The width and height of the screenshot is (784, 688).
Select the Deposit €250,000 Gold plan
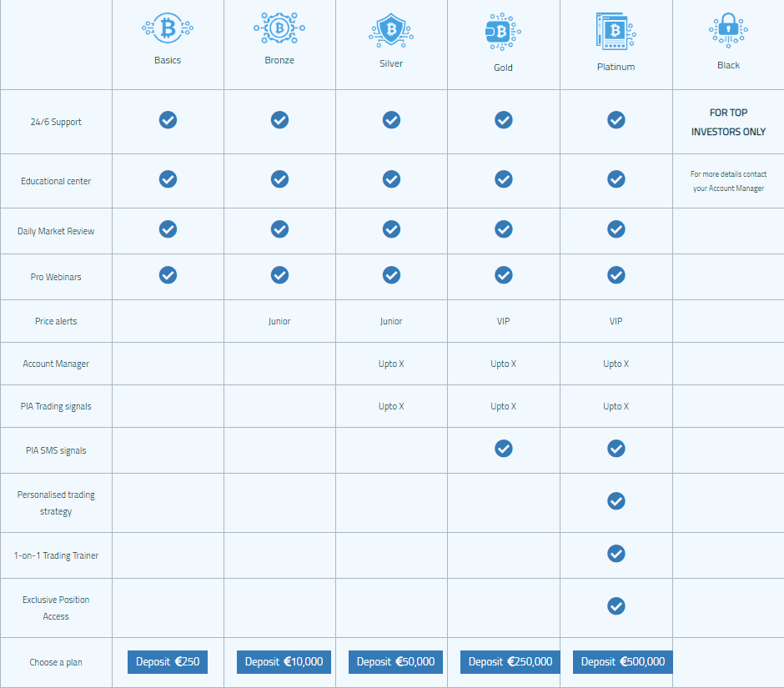(x=510, y=662)
